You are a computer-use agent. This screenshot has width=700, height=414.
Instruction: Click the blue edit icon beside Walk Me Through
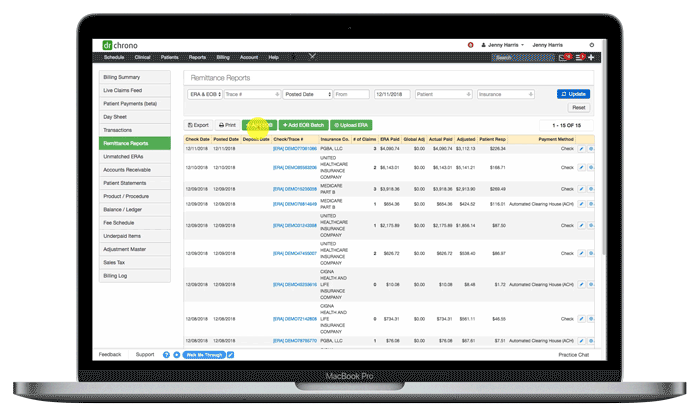(x=230, y=355)
